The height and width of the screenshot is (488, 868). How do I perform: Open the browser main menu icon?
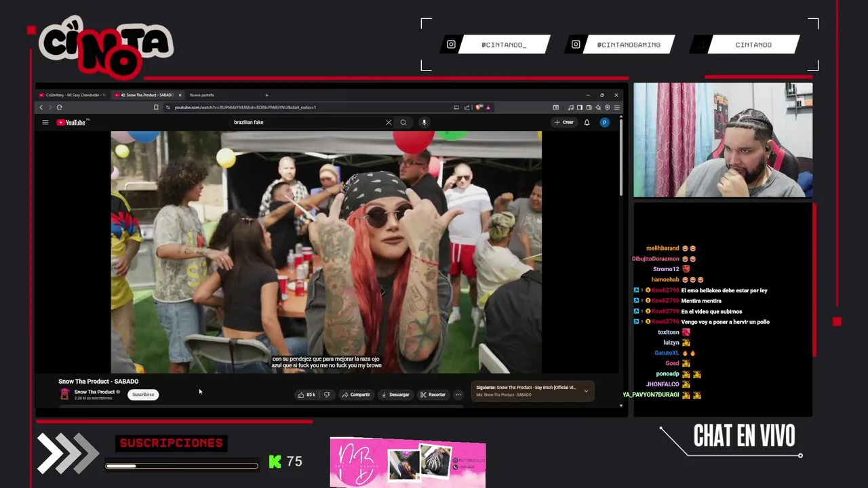click(x=616, y=107)
